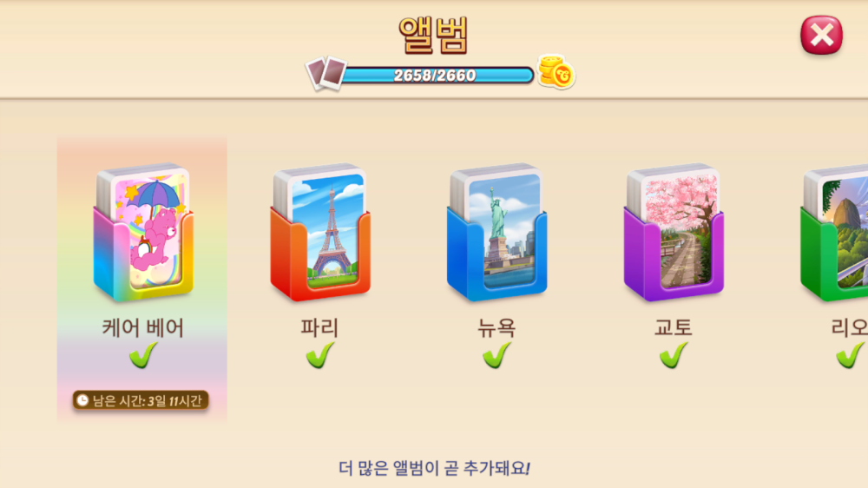Open the 케어 베어 card album

[143, 232]
